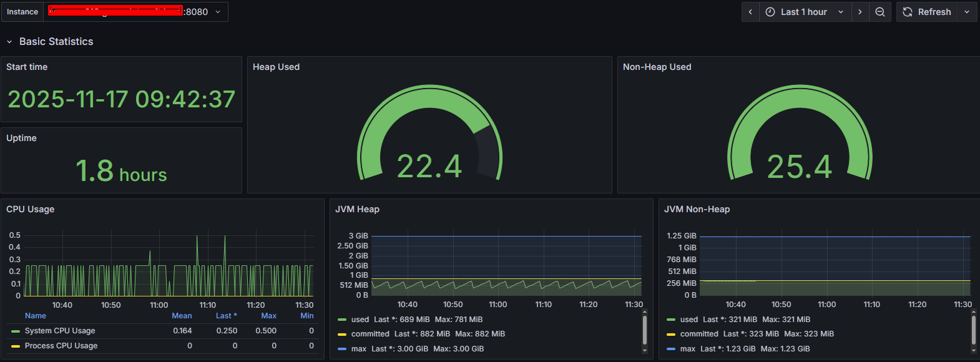Screen dimensions: 980x362
Task: Shift time range forward with right arrow
Action: (860, 12)
